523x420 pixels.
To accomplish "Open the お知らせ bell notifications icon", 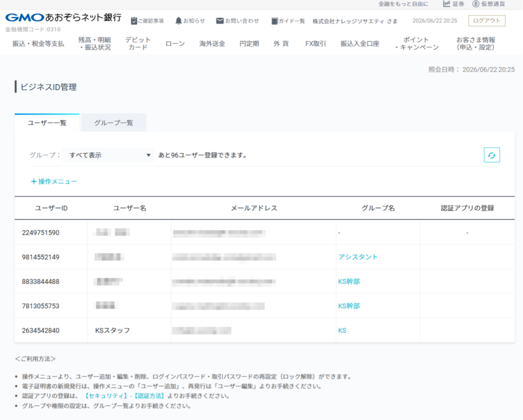I will [x=178, y=21].
